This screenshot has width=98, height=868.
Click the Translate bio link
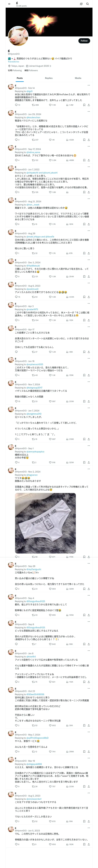point(14,62)
